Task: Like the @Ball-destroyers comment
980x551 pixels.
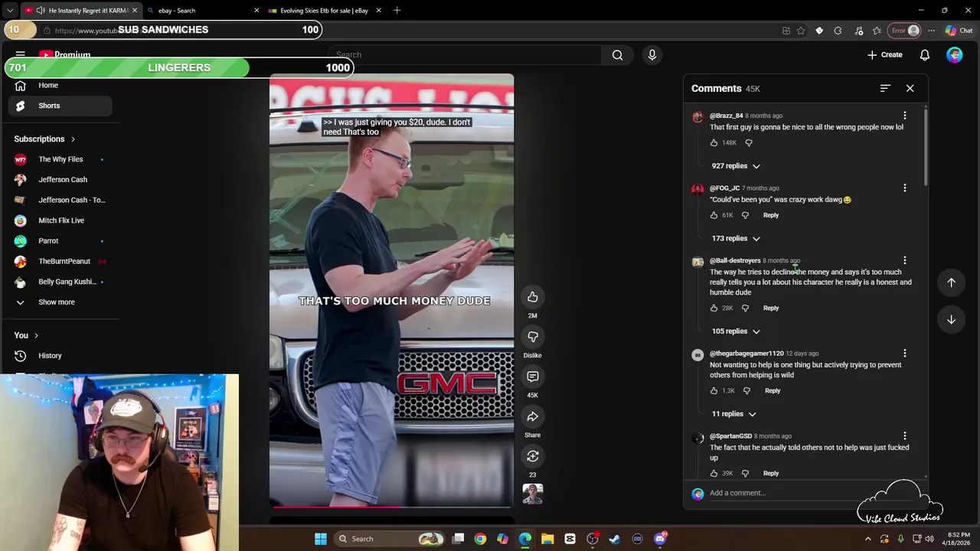Action: (714, 308)
